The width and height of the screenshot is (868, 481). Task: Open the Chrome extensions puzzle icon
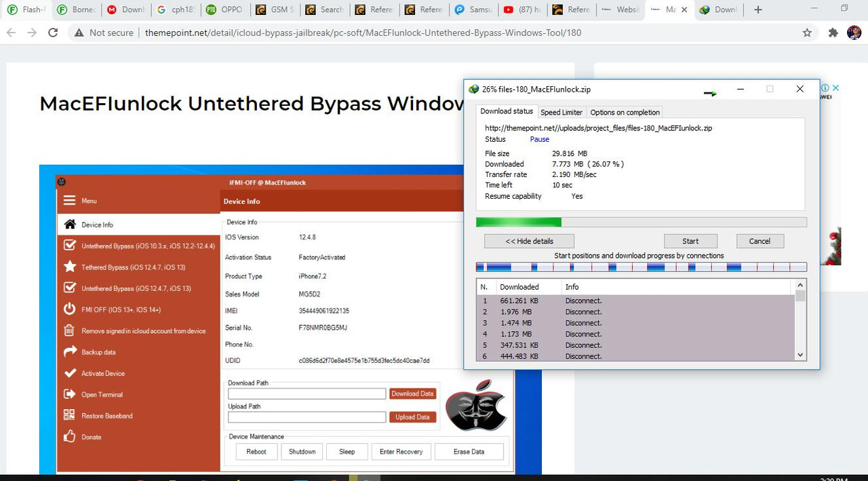[x=833, y=33]
